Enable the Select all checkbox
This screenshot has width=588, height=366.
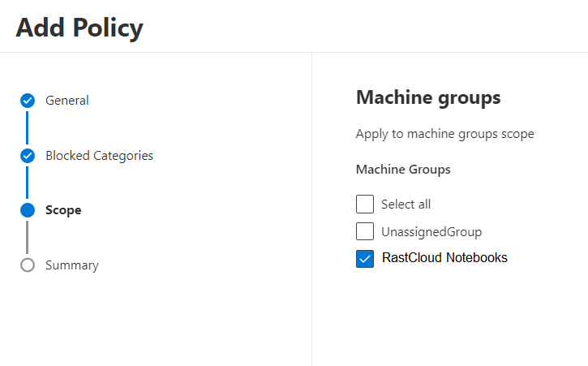coord(365,204)
